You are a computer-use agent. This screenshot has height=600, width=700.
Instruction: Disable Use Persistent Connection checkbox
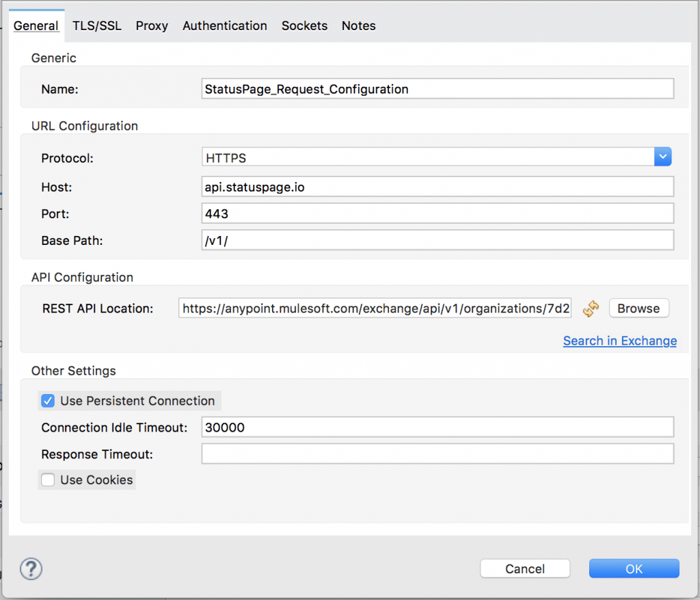coord(48,401)
